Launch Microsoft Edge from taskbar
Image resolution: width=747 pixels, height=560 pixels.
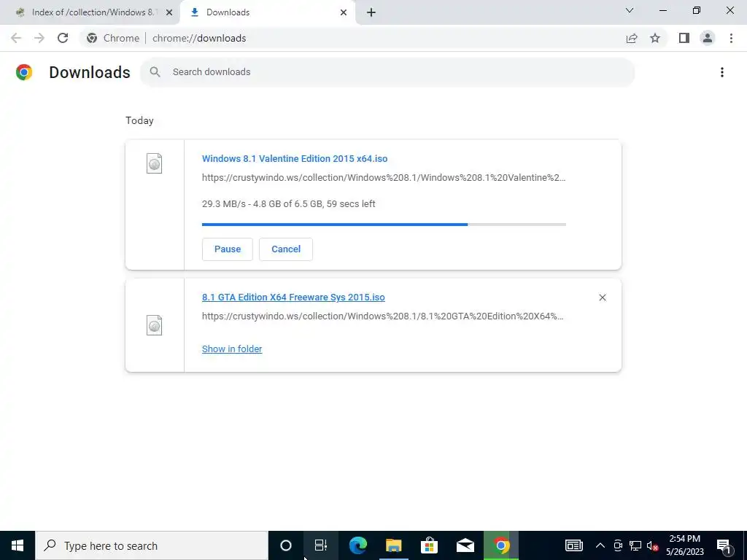[357, 545]
